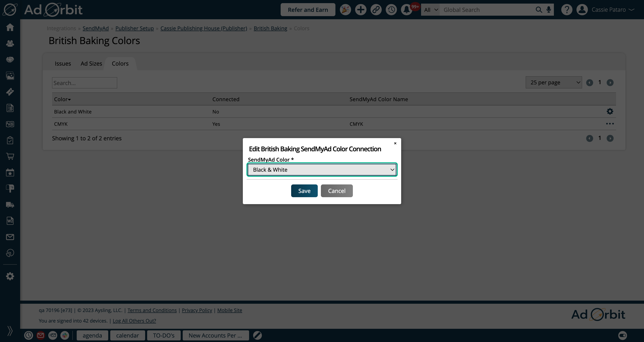The width and height of the screenshot is (644, 342).
Task: Click the delivery truck sidebar icon
Action: pos(10,205)
